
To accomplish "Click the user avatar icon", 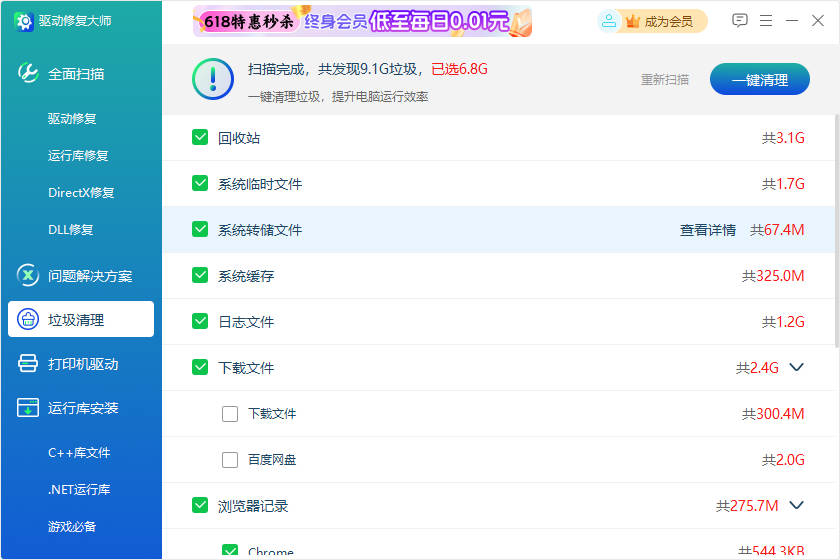I will coord(609,21).
